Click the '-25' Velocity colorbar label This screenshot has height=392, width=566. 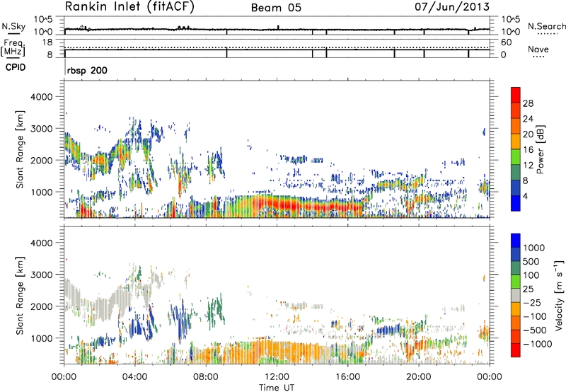coord(533,303)
